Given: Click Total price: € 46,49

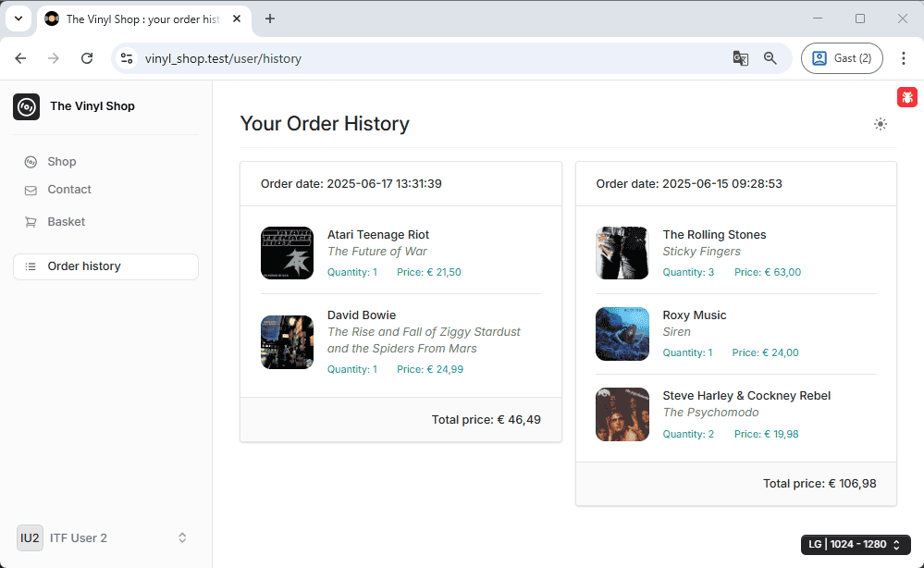Looking at the screenshot, I should click(487, 419).
